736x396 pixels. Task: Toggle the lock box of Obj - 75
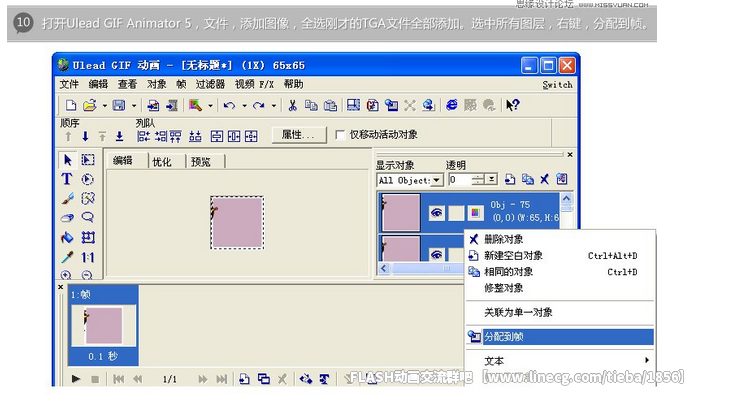tap(456, 213)
